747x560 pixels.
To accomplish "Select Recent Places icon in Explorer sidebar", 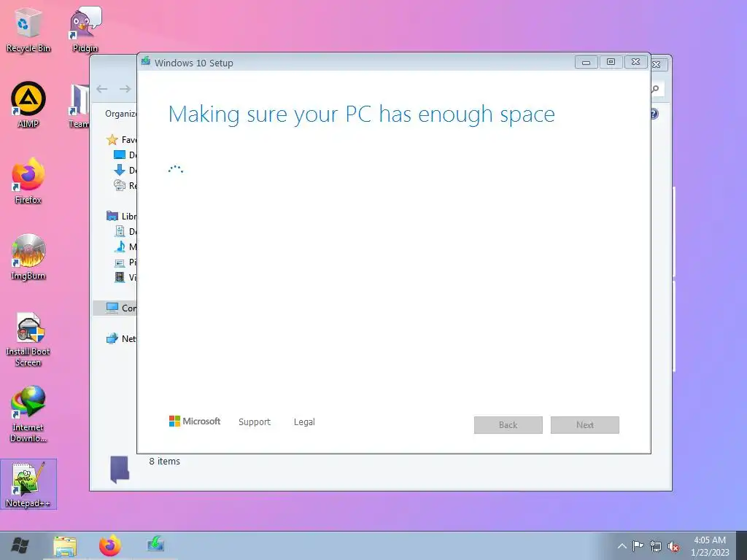I will click(119, 185).
